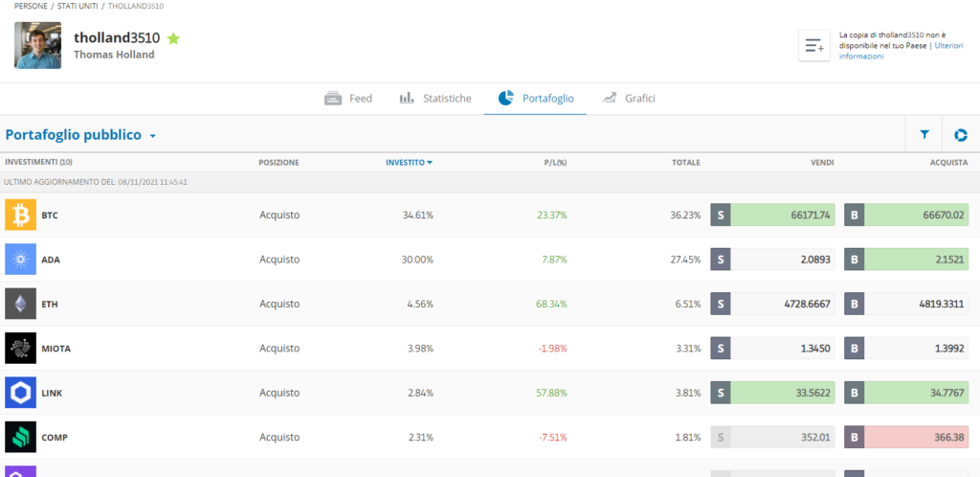Open the filter funnel icon
The height and width of the screenshot is (477, 980).
[924, 134]
